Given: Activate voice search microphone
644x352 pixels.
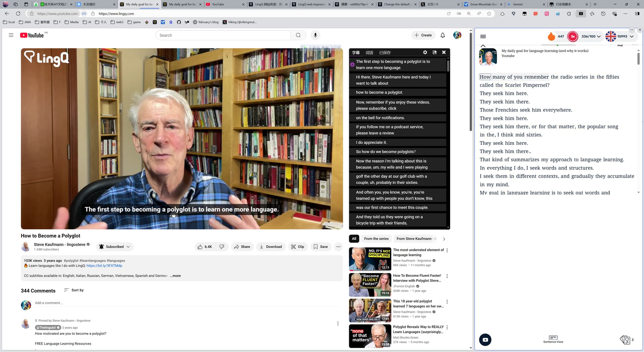Looking at the screenshot, I should tap(315, 35).
